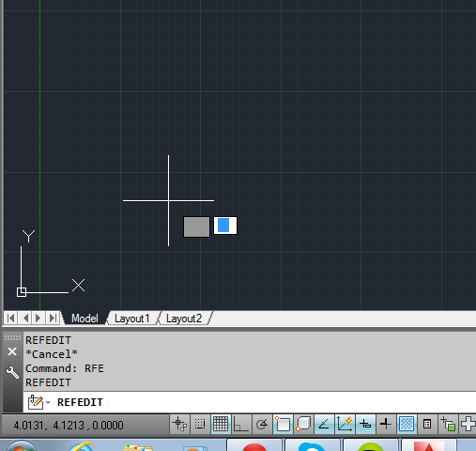Screen dimensions: 476x451
Task: Toggle Dynamic UCS status icon
Action: point(345,425)
